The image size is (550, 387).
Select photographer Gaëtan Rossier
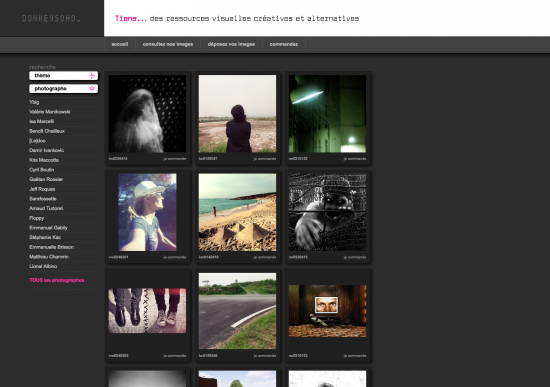(x=46, y=179)
